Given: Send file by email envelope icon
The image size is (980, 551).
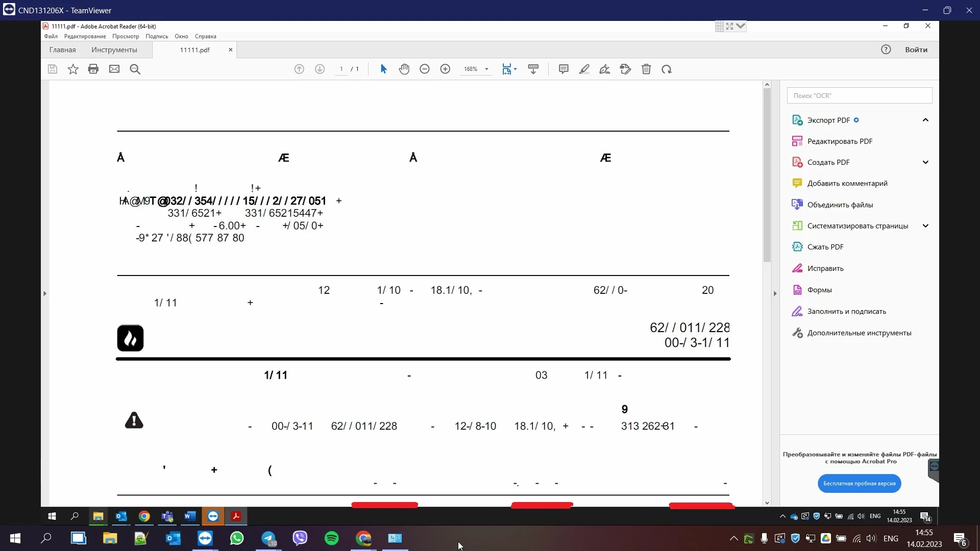Looking at the screenshot, I should (x=114, y=69).
